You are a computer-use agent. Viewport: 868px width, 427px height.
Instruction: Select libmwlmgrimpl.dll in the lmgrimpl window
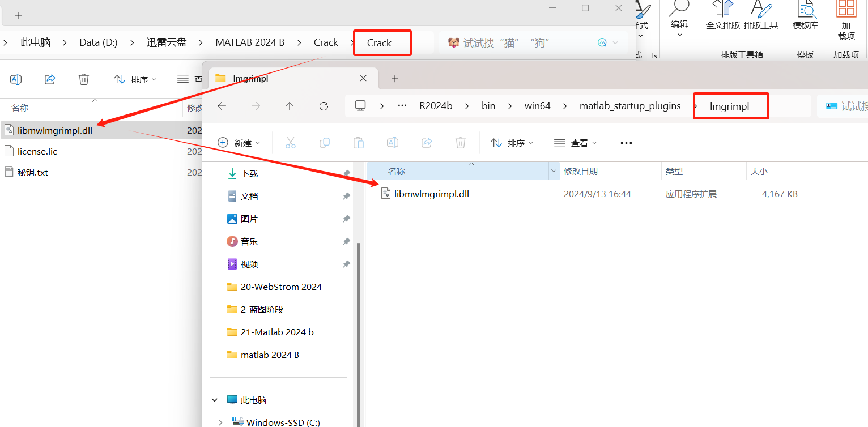click(432, 194)
